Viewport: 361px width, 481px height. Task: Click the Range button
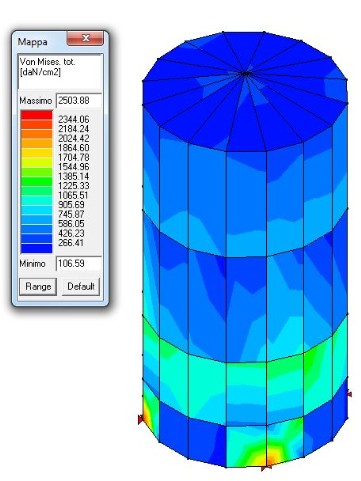pyautogui.click(x=38, y=287)
